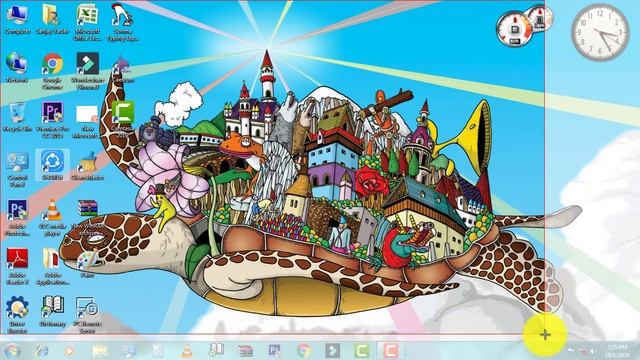This screenshot has height=360, width=640.
Task: Open the Windows Start menu
Action: (12, 350)
